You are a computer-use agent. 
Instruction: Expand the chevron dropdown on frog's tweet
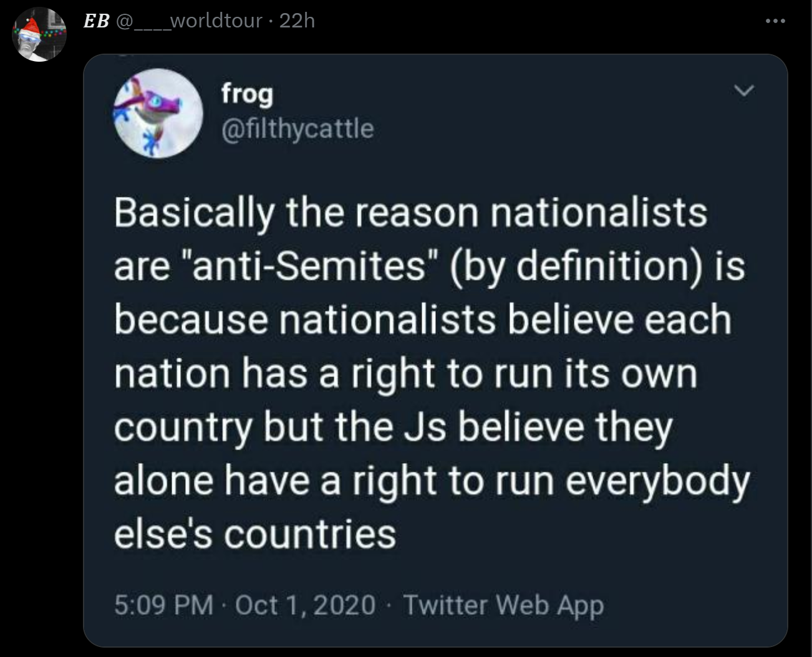click(743, 91)
